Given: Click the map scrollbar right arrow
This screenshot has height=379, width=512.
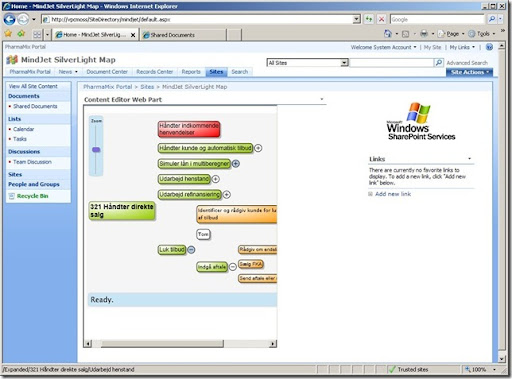Looking at the screenshot, I should (x=273, y=343).
